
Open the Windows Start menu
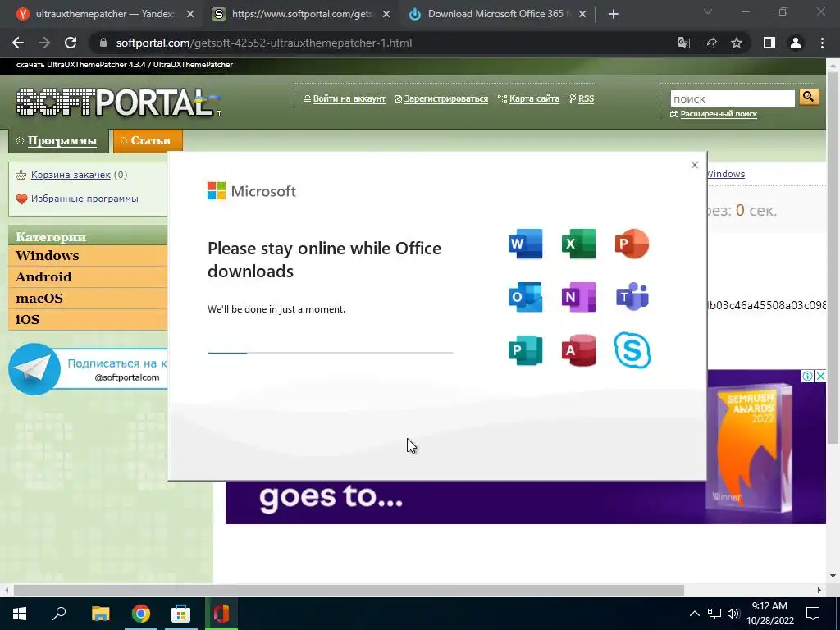click(x=20, y=614)
